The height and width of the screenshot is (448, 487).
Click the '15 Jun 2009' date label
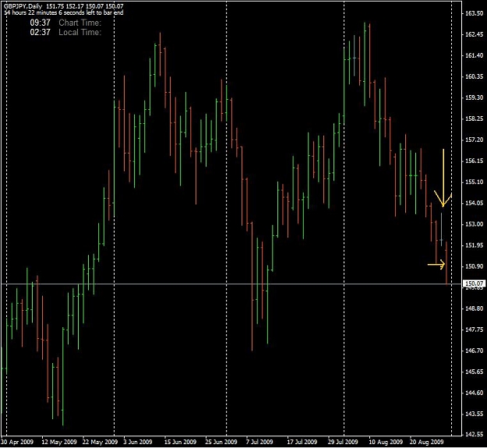[x=180, y=442]
